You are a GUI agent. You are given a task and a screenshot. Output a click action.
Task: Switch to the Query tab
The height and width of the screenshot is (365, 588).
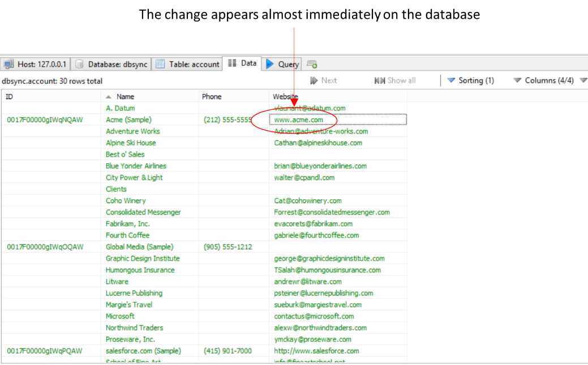[x=282, y=64]
